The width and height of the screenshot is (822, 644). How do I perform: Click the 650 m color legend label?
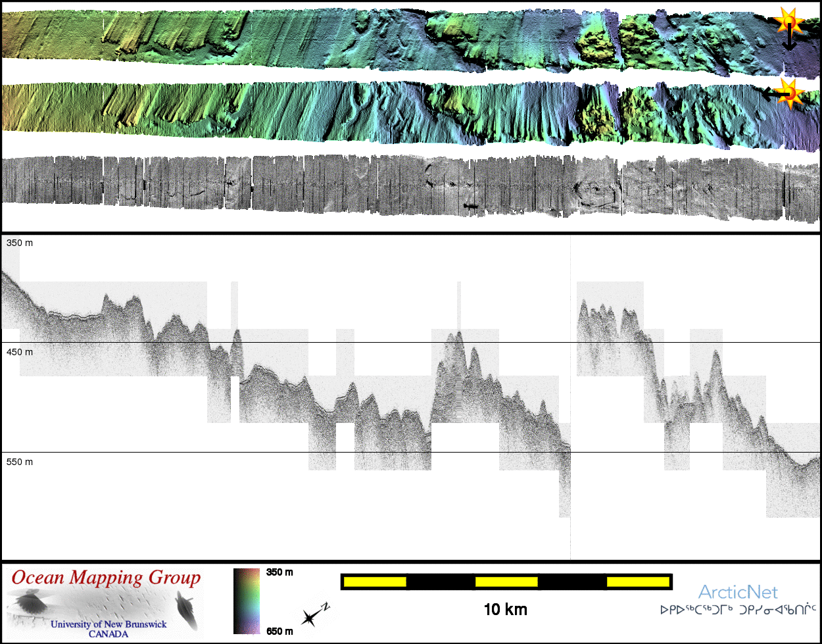[x=279, y=632]
